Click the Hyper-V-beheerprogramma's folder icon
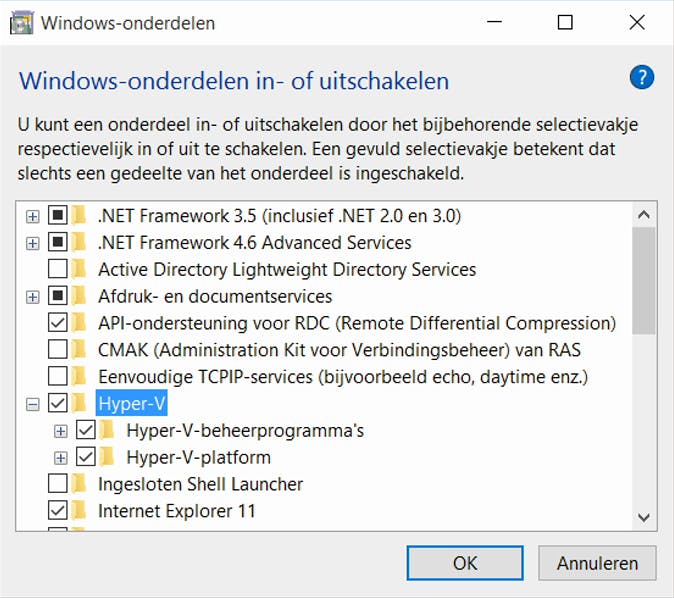Screen dimensions: 674x598 point(108,431)
